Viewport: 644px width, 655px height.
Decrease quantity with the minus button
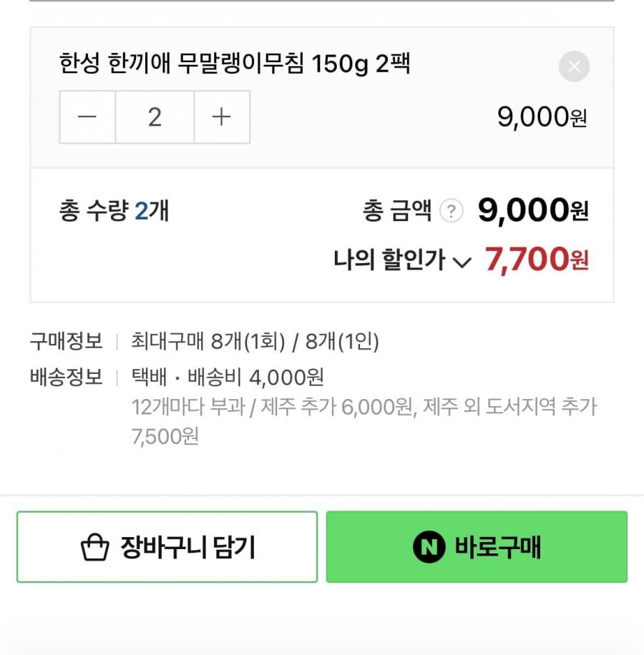87,117
